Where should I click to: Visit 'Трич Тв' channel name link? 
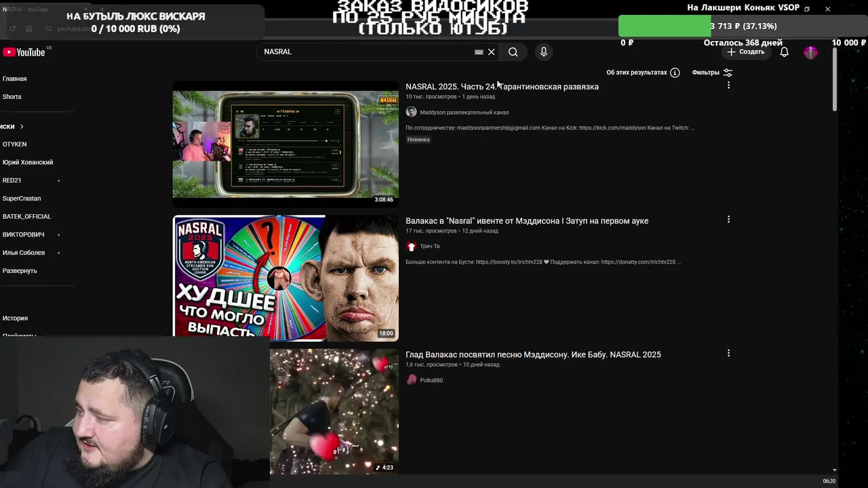[x=429, y=246]
